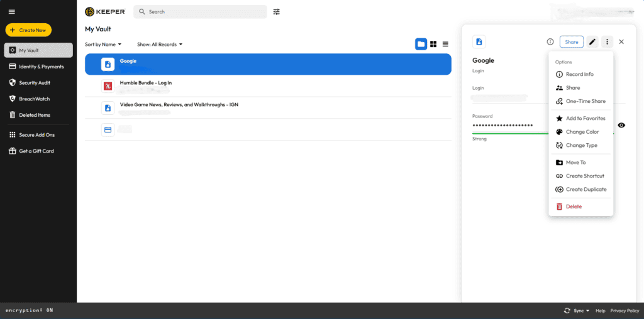This screenshot has width=644, height=319.
Task: Choose Record Info from options menu
Action: coord(580,74)
